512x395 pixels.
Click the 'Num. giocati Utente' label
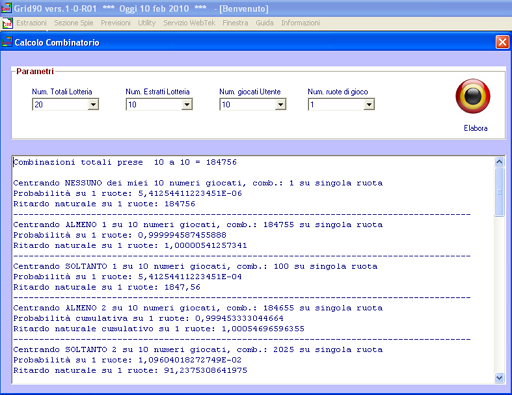(250, 92)
